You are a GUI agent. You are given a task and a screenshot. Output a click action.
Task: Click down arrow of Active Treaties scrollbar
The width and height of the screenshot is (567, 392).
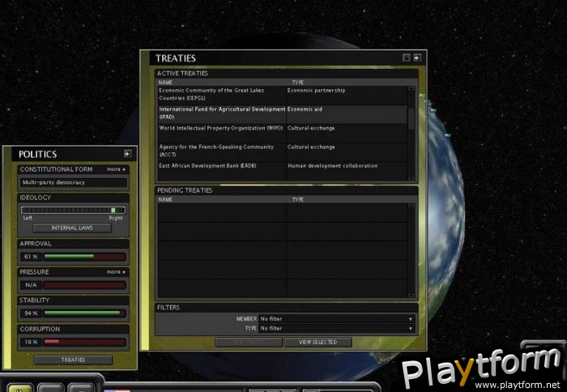(411, 178)
